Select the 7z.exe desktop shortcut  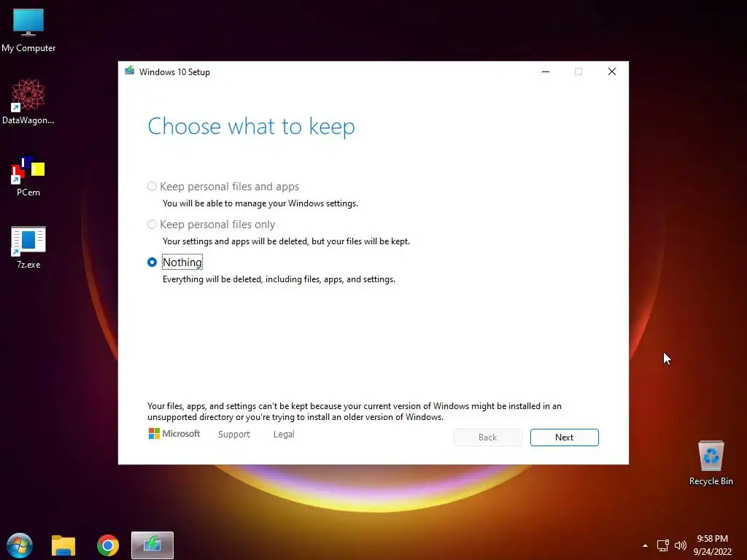(28, 248)
